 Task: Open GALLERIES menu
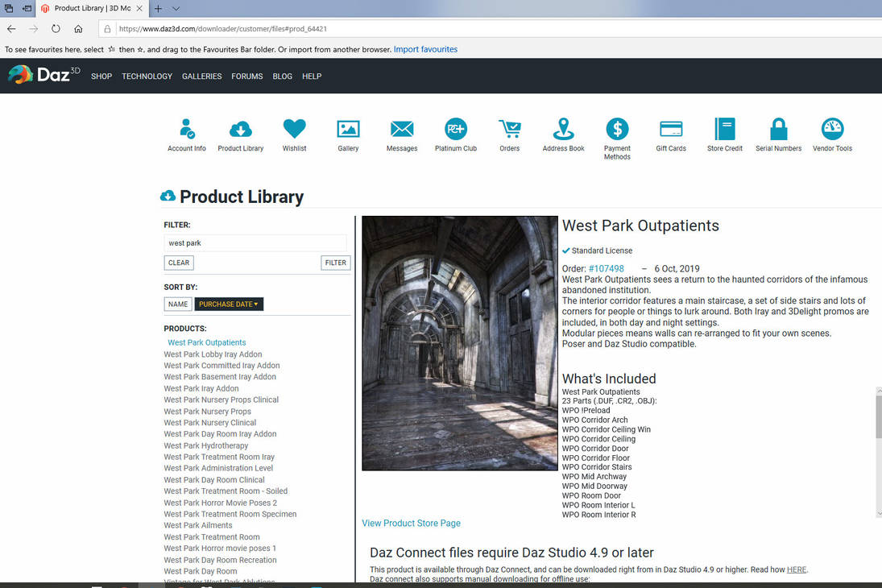[202, 76]
